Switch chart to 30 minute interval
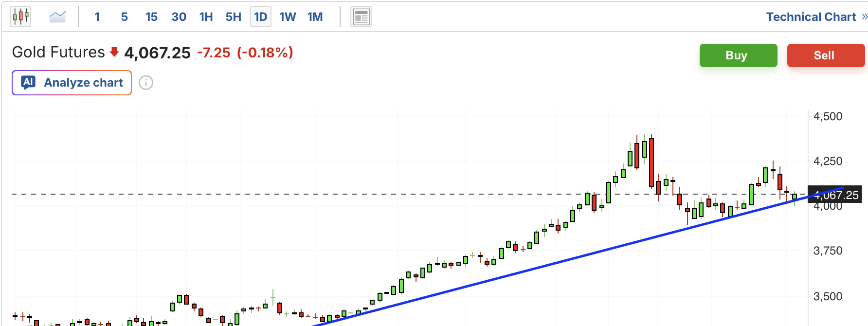The height and width of the screenshot is (326, 868). click(179, 17)
